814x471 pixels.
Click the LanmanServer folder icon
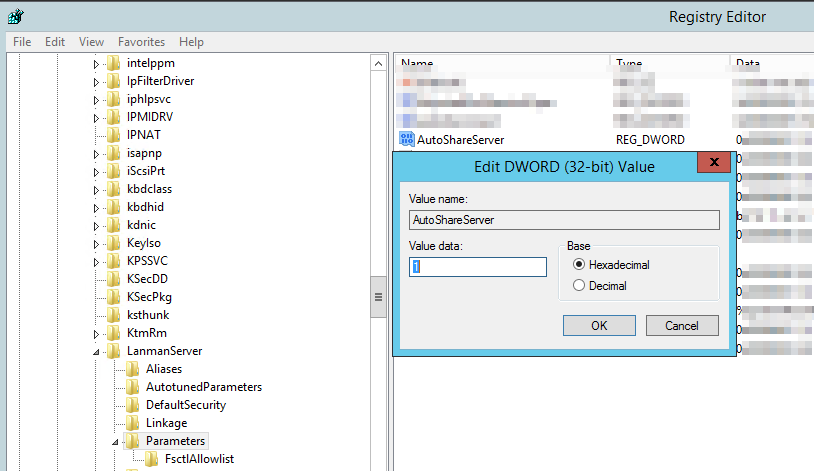point(114,351)
